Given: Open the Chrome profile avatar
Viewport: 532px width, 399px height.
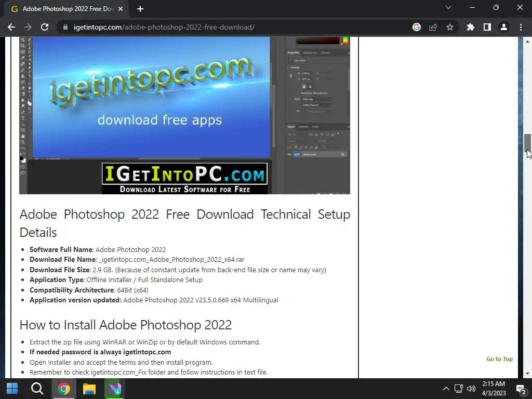Looking at the screenshot, I should click(x=504, y=27).
